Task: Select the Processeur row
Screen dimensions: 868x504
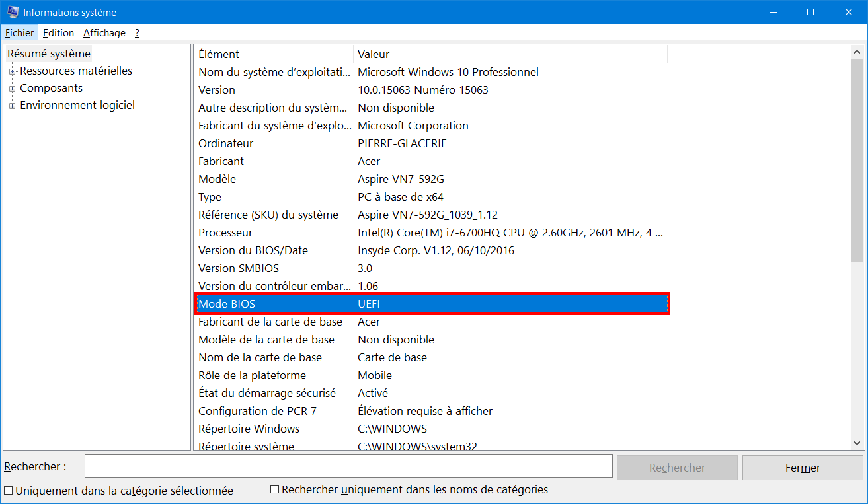Action: point(431,233)
